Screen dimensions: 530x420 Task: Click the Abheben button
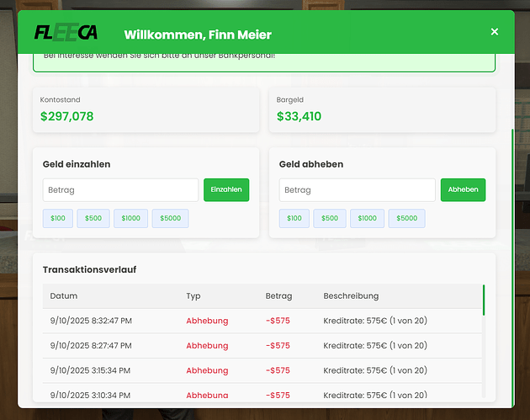[463, 189]
